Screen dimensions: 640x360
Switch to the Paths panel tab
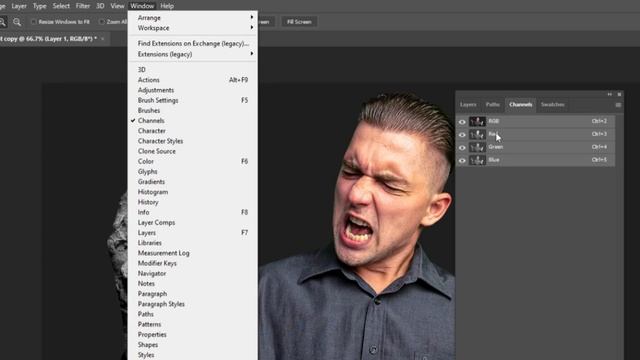coord(493,105)
